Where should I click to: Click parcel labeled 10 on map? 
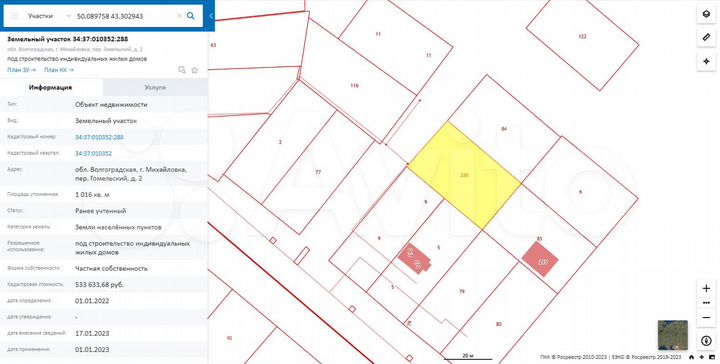coord(229,338)
